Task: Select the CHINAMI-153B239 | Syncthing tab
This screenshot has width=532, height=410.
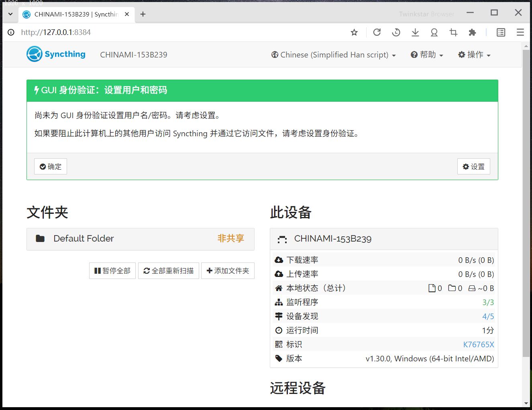Action: point(76,14)
